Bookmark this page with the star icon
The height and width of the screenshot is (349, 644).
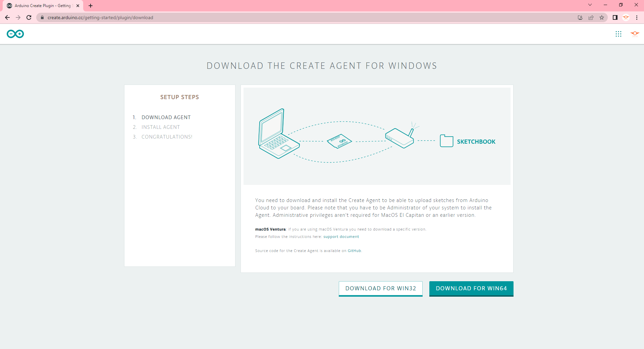pyautogui.click(x=602, y=17)
